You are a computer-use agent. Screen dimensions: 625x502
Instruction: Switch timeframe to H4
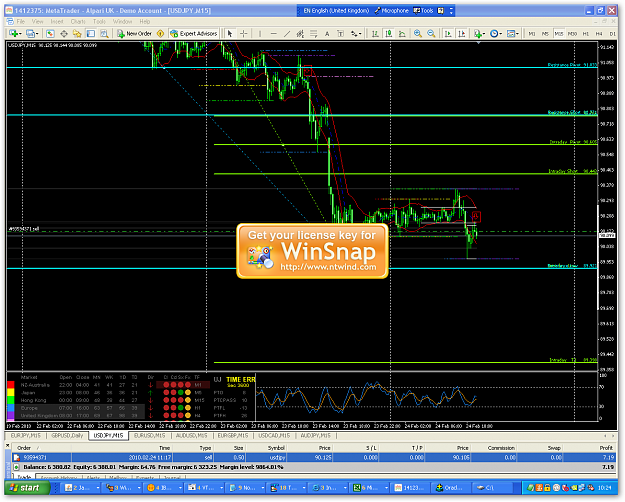pos(599,34)
